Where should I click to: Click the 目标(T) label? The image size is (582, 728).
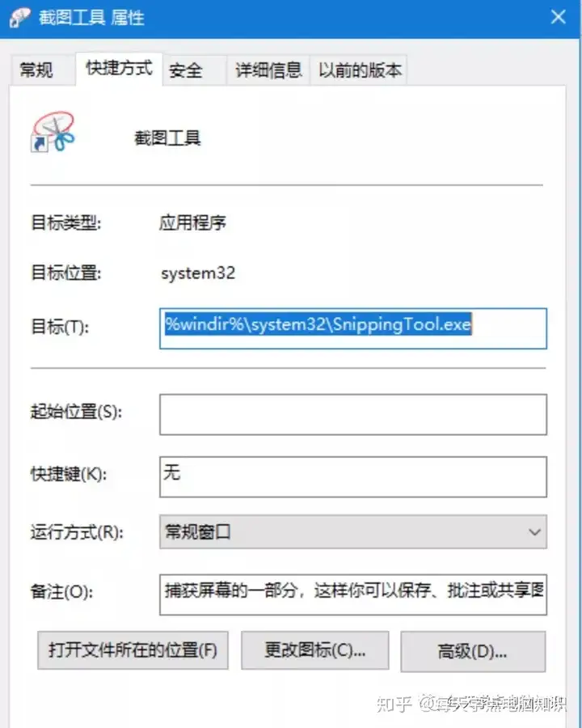pyautogui.click(x=60, y=328)
